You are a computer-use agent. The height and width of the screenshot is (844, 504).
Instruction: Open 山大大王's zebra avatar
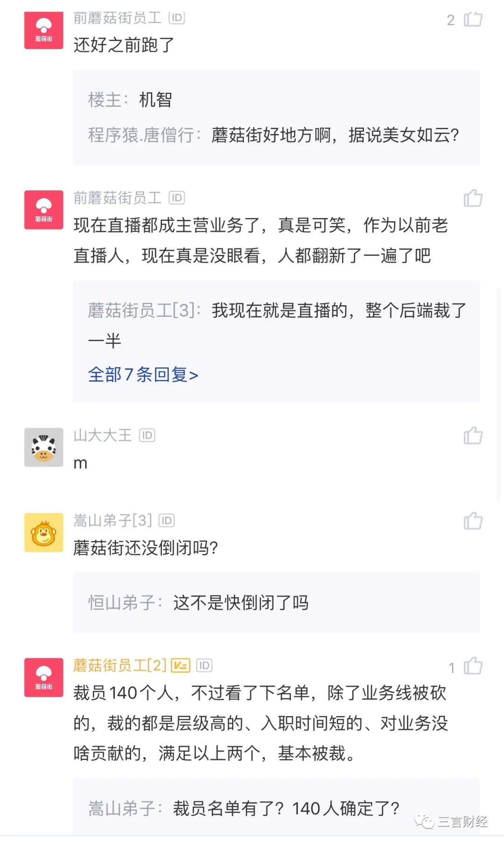click(x=44, y=447)
